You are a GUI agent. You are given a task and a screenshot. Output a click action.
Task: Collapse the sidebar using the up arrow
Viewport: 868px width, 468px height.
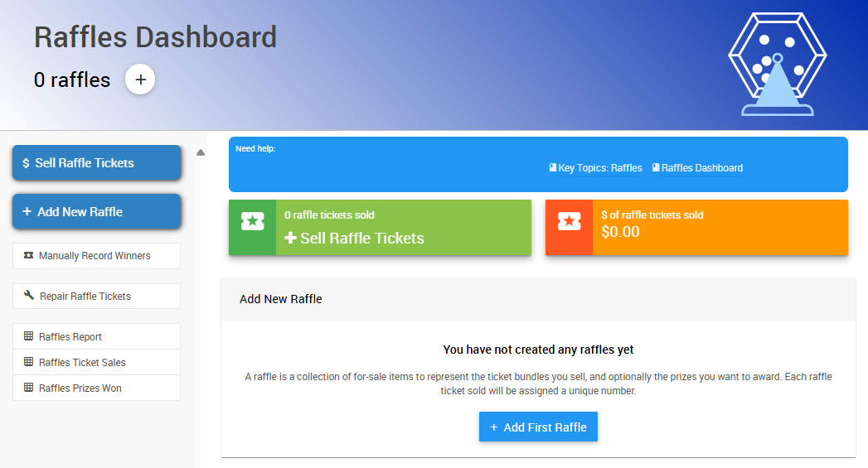coord(201,152)
